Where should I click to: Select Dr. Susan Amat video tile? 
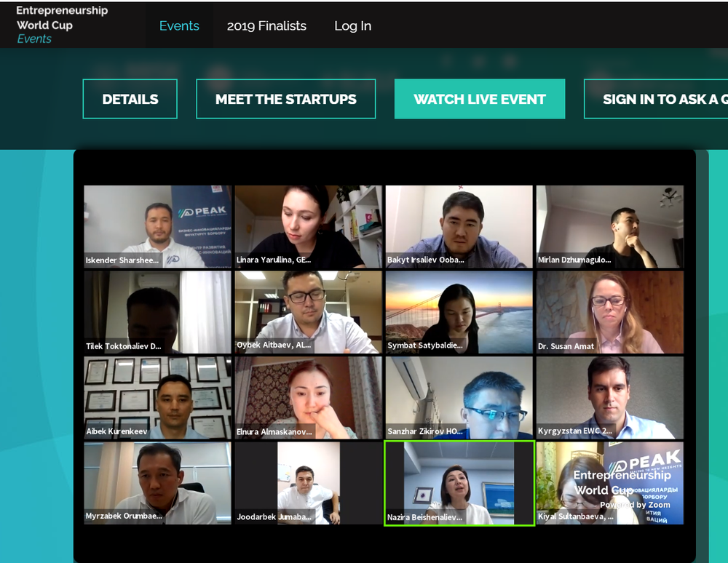pos(610,312)
